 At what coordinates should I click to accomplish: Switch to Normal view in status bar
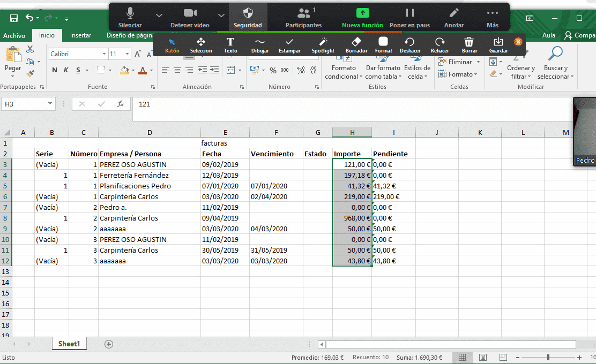pos(462,357)
